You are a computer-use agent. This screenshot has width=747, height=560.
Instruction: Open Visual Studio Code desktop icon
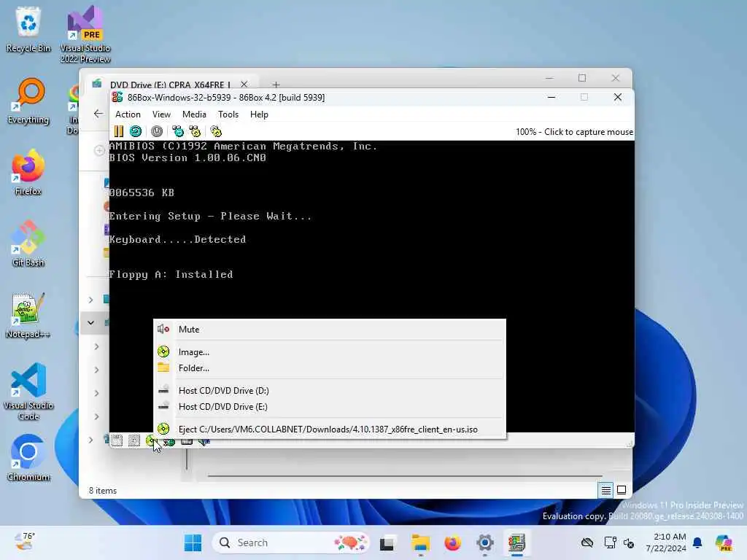coord(28,392)
